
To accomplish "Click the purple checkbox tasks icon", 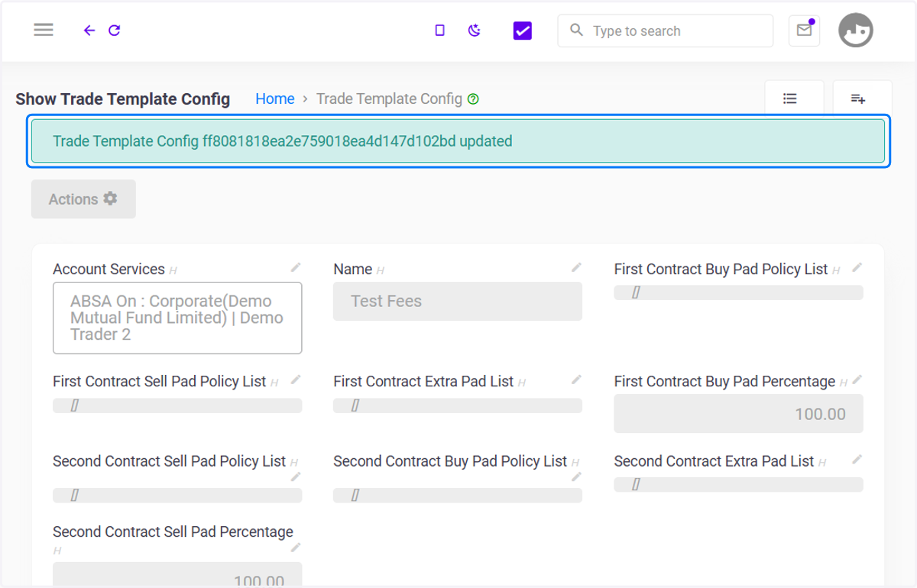I will 523,31.
